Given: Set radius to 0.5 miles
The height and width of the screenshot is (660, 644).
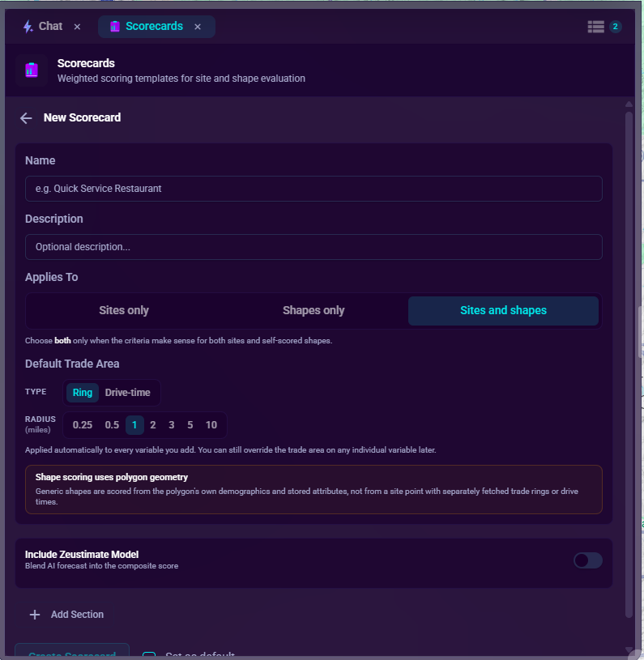Looking at the screenshot, I should (x=112, y=425).
